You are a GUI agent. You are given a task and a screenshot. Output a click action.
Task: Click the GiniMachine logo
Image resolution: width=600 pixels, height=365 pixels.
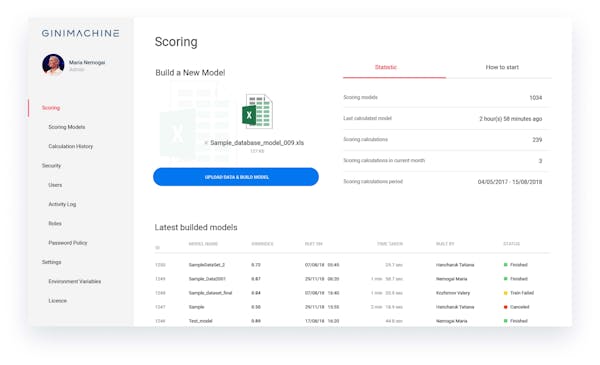(x=80, y=33)
